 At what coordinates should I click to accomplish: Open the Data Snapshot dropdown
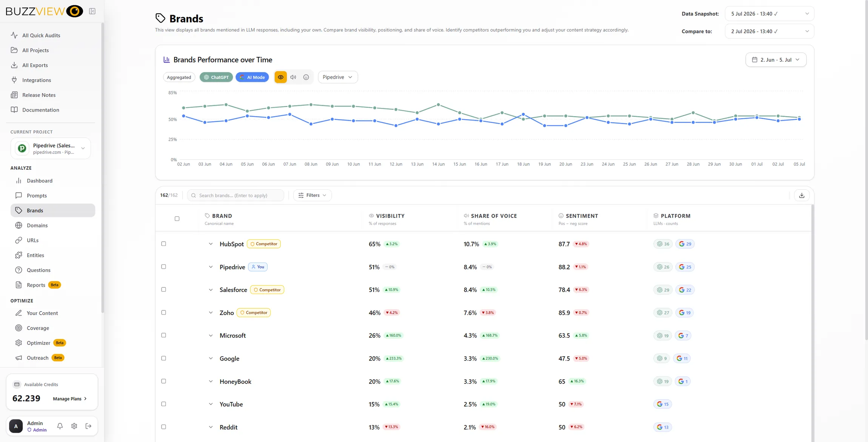(769, 14)
